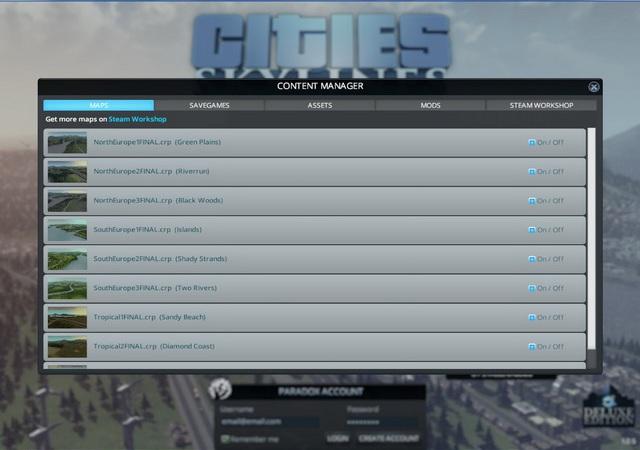The height and width of the screenshot is (450, 640).
Task: Click the Login button
Action: (x=338, y=439)
